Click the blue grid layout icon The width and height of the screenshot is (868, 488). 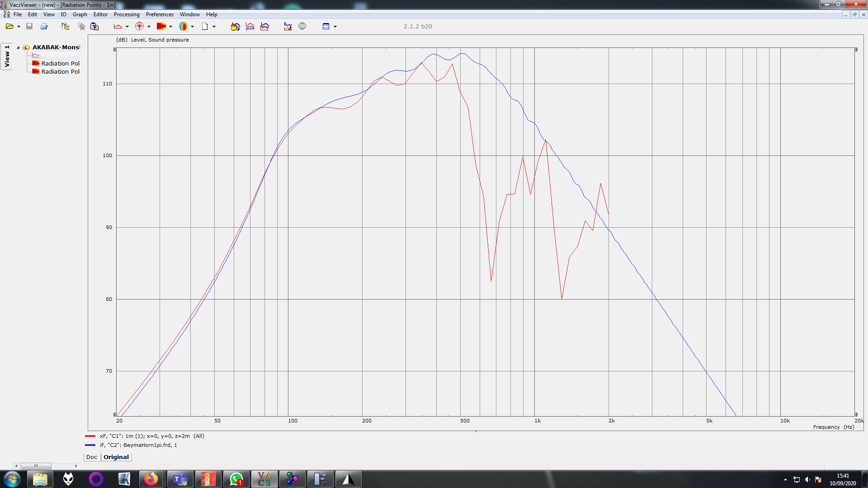pos(326,27)
